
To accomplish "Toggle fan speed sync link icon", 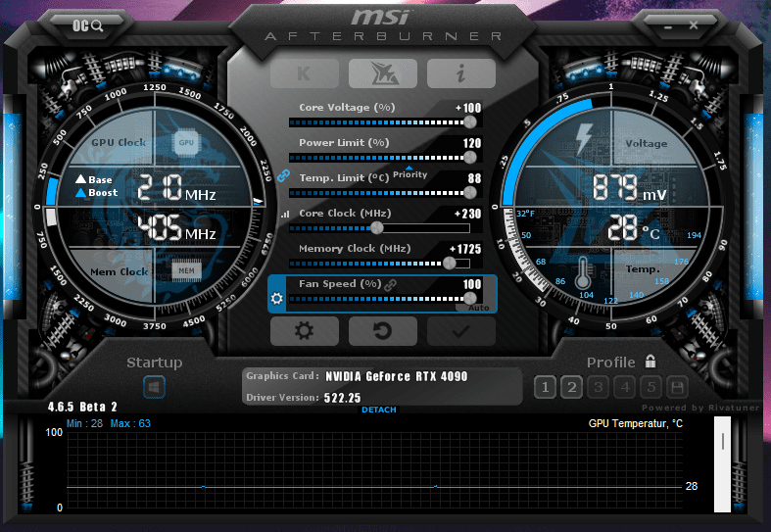I will (391, 285).
